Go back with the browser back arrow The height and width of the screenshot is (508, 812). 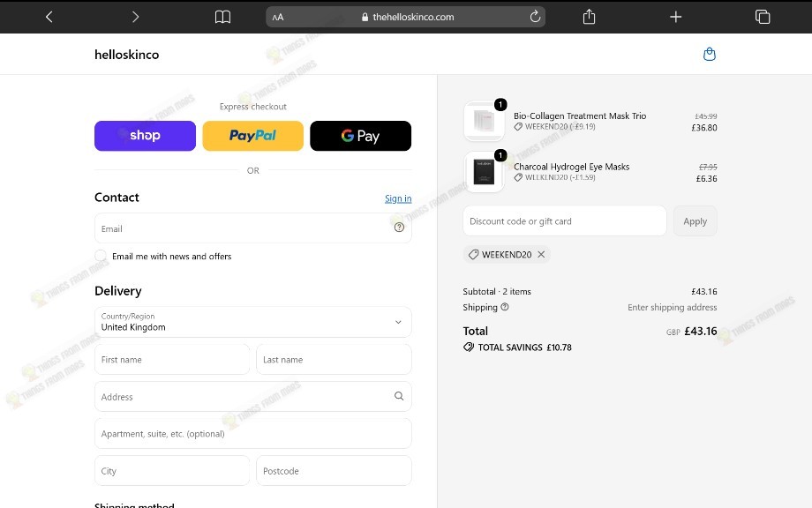tap(49, 17)
